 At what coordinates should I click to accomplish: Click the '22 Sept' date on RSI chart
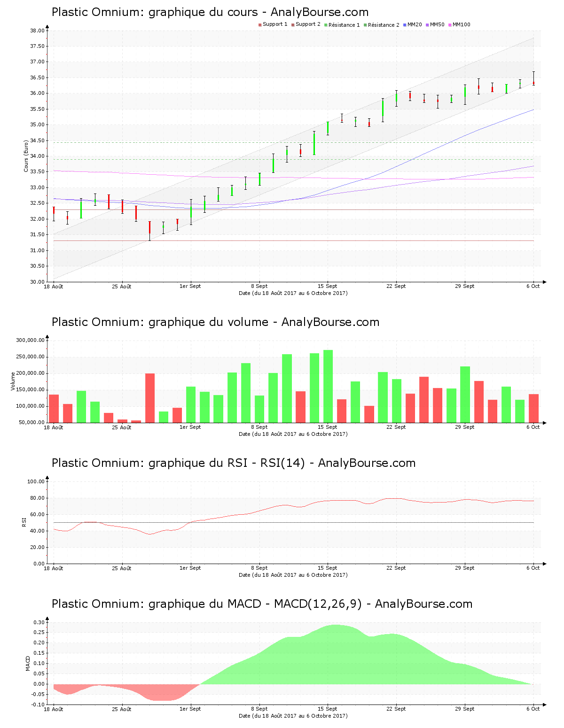pyautogui.click(x=396, y=568)
